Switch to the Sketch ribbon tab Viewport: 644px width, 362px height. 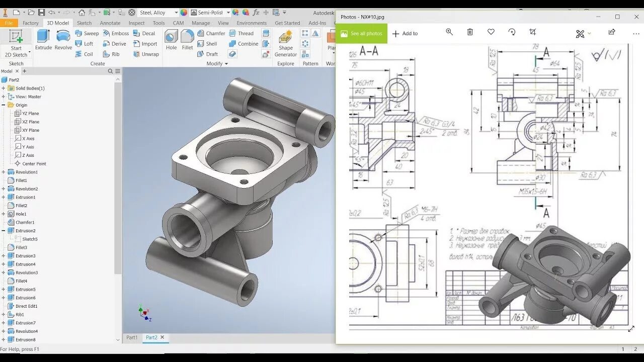click(x=84, y=23)
